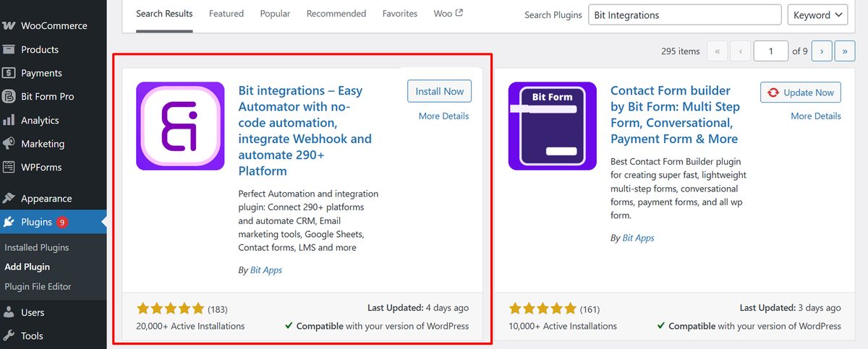This screenshot has width=868, height=349.
Task: Open the Woo tab
Action: pos(448,14)
